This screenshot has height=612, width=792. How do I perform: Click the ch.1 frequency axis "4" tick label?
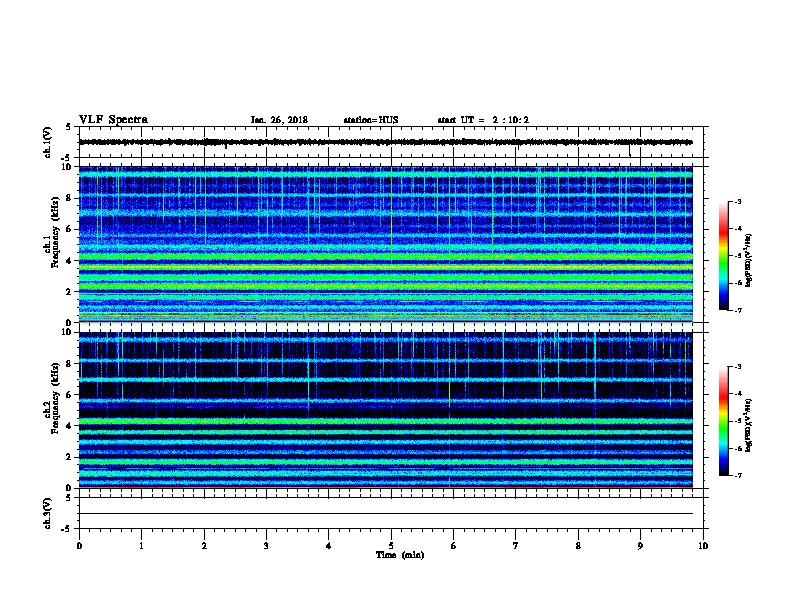point(69,261)
